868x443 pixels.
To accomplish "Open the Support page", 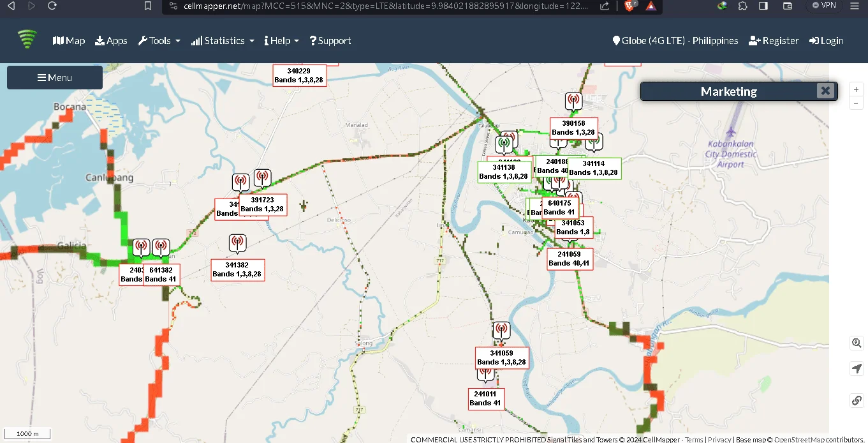I will (330, 40).
